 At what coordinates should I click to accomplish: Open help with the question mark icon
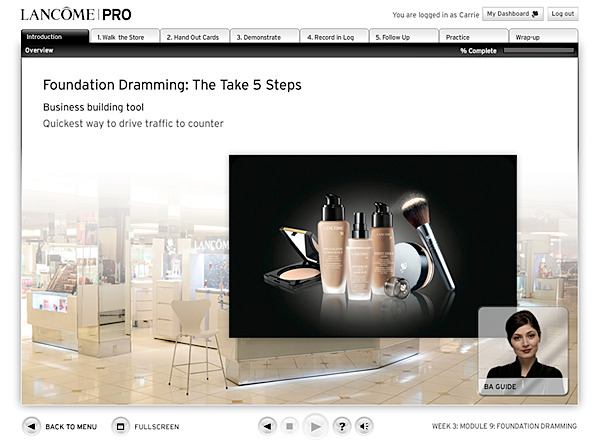[342, 426]
